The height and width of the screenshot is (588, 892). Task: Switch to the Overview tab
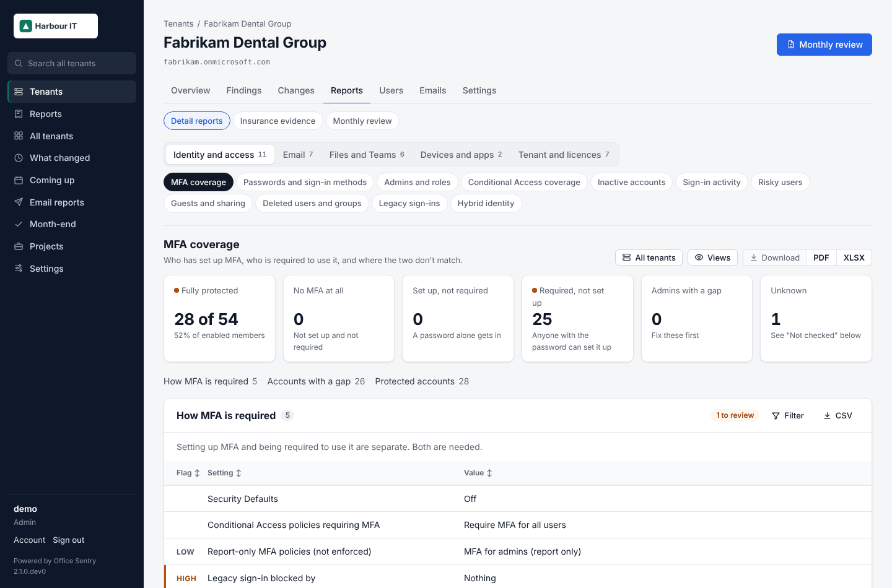pos(190,90)
